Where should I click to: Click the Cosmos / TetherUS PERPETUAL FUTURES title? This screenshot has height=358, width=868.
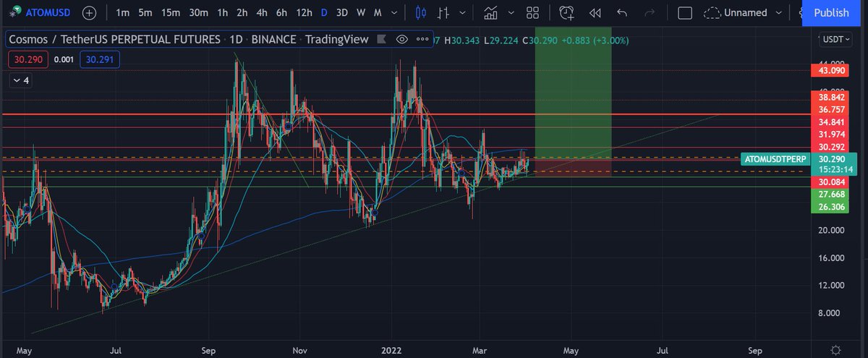click(x=188, y=40)
